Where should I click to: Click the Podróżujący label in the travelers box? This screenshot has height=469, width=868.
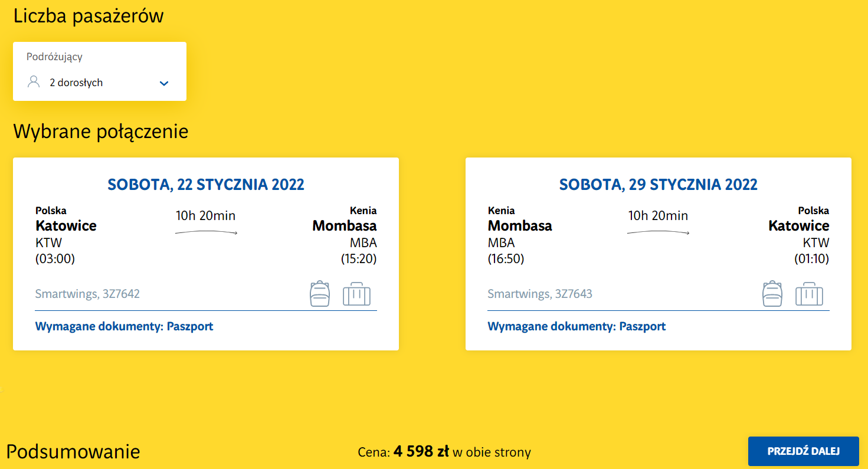coord(54,57)
